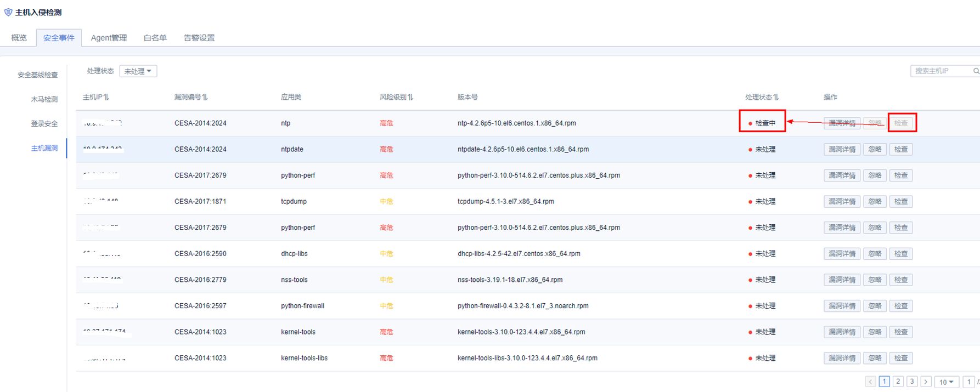The image size is (980, 392).
Task: Switch to the 告警设置 tab
Action: 199,38
